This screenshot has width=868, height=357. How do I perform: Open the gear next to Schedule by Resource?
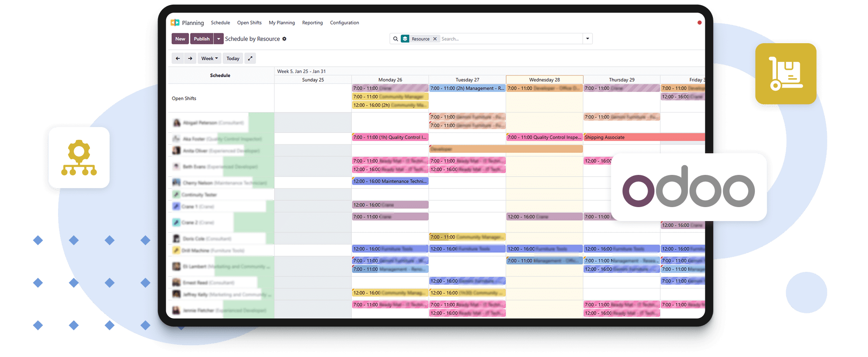click(284, 39)
